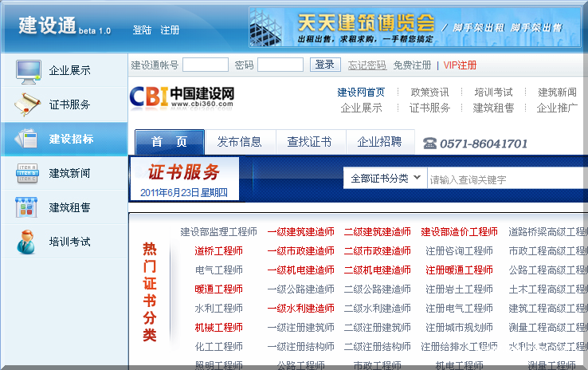This screenshot has width=588, height=370.
Task: Open the 一级建筑建造师 certificate link
Action: pos(300,232)
